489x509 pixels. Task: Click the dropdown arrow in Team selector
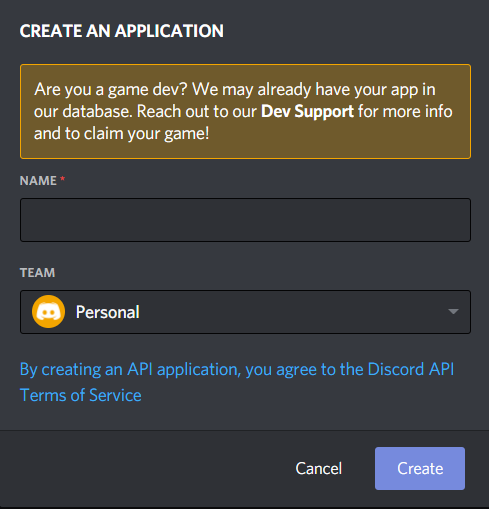tap(453, 312)
